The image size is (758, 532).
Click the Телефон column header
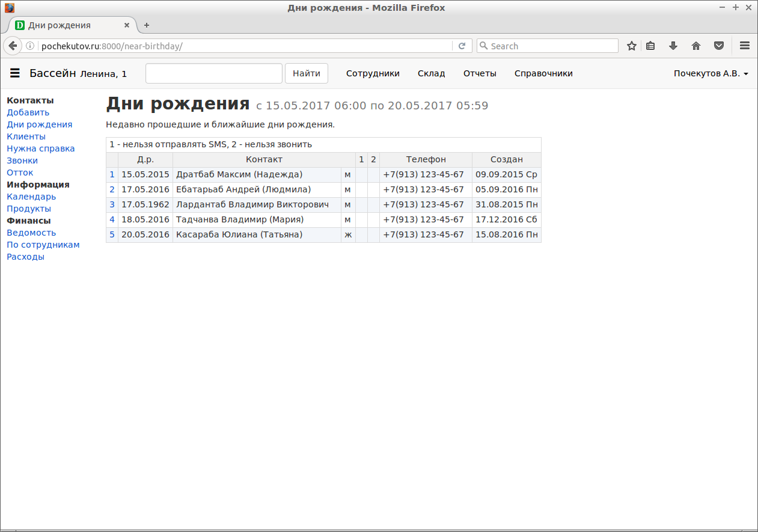tap(426, 159)
